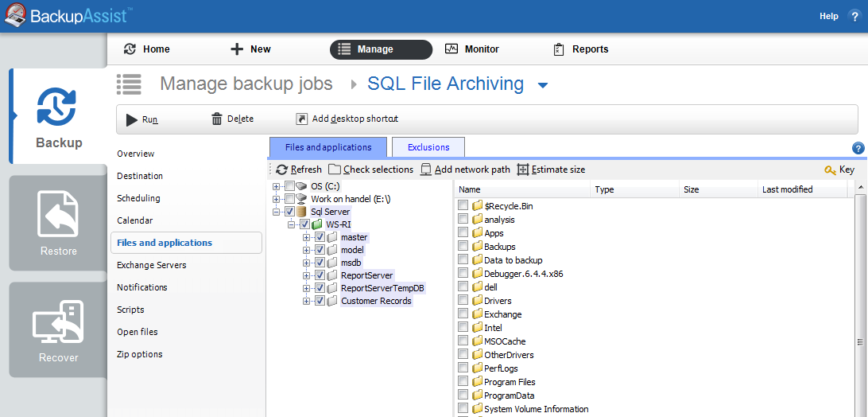Click the Add desktop shortcut icon

[x=302, y=119]
